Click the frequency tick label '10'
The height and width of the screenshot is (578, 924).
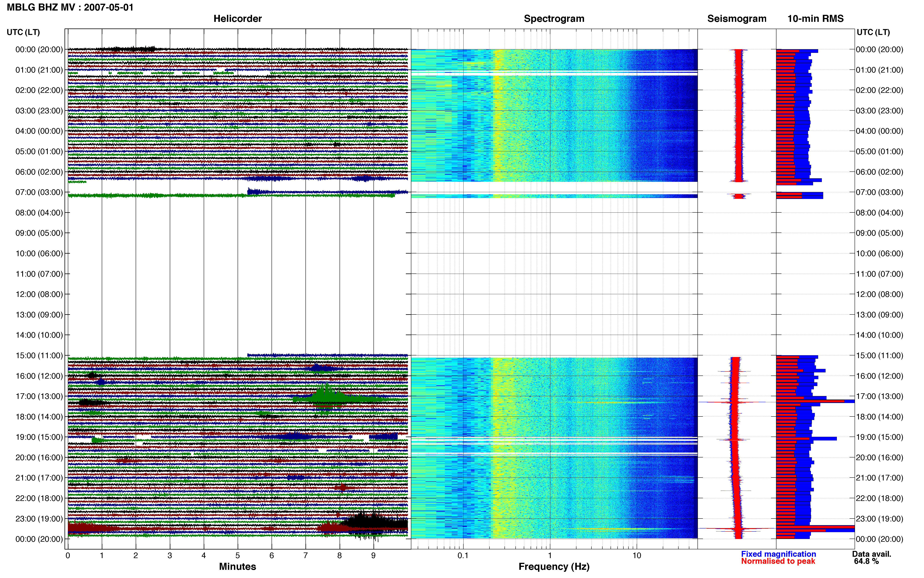636,555
